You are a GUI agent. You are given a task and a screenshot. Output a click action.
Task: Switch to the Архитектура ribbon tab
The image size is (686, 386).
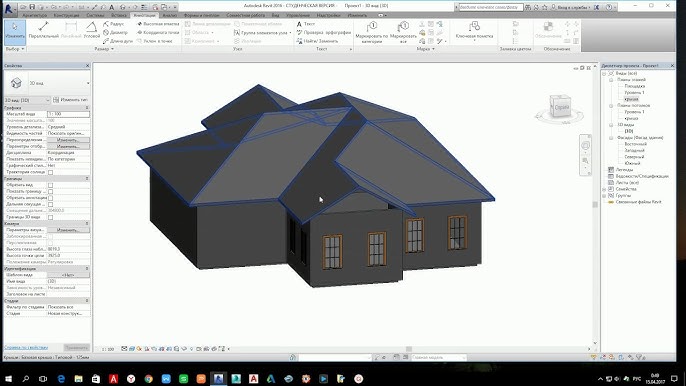pyautogui.click(x=34, y=15)
